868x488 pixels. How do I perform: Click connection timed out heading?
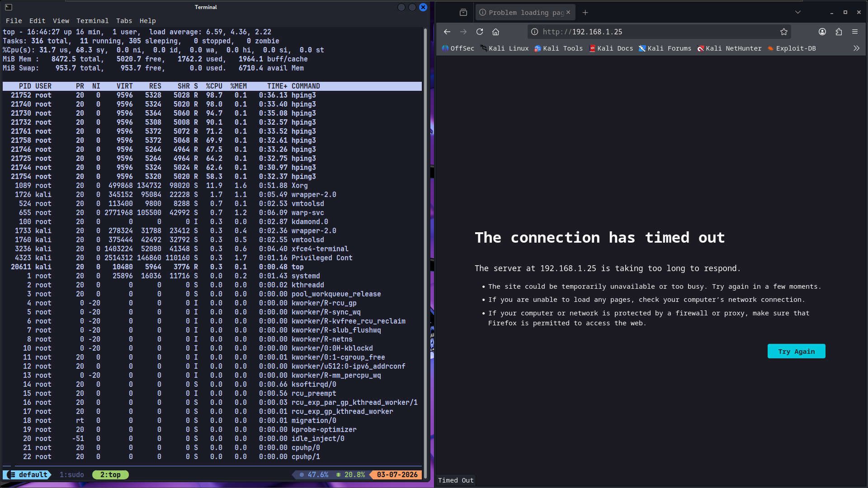click(599, 238)
